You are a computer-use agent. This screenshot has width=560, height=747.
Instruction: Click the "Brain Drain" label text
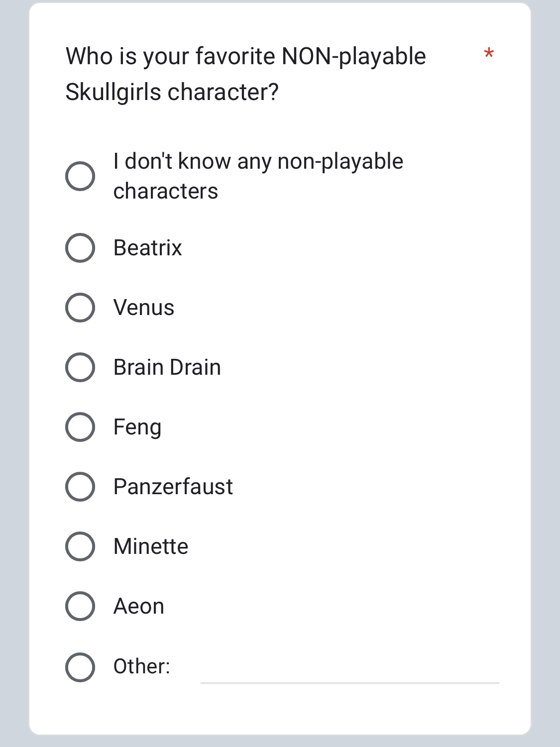167,367
